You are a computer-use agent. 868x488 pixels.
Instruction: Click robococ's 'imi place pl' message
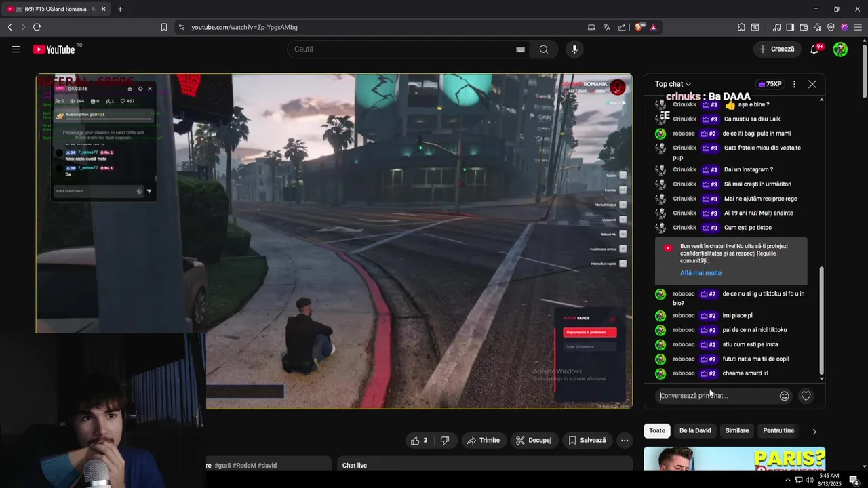click(737, 315)
